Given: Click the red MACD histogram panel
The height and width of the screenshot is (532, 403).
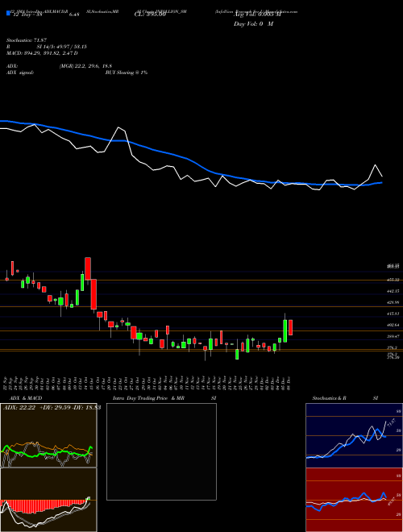Looking at the screenshot, I should pos(48,500).
